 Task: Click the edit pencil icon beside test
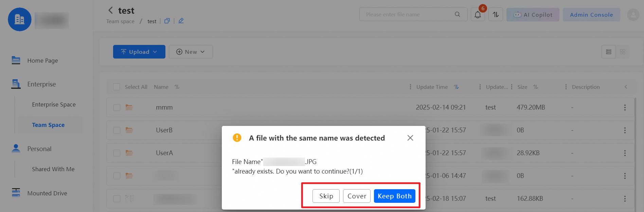tap(181, 21)
